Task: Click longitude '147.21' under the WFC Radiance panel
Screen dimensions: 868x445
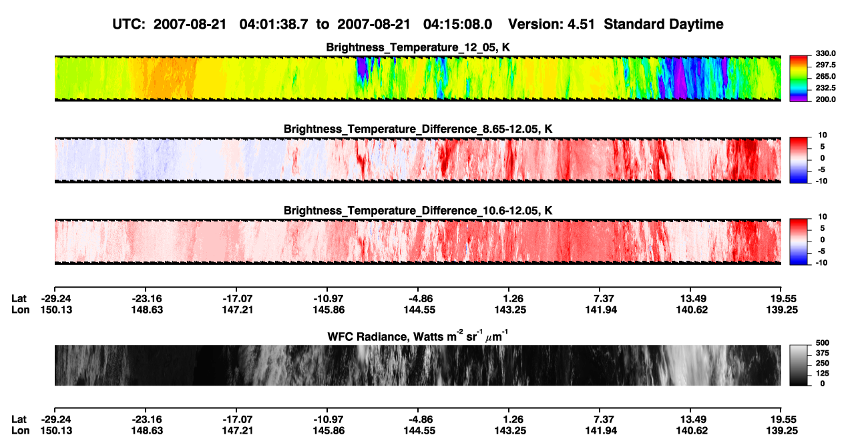Action: point(237,430)
